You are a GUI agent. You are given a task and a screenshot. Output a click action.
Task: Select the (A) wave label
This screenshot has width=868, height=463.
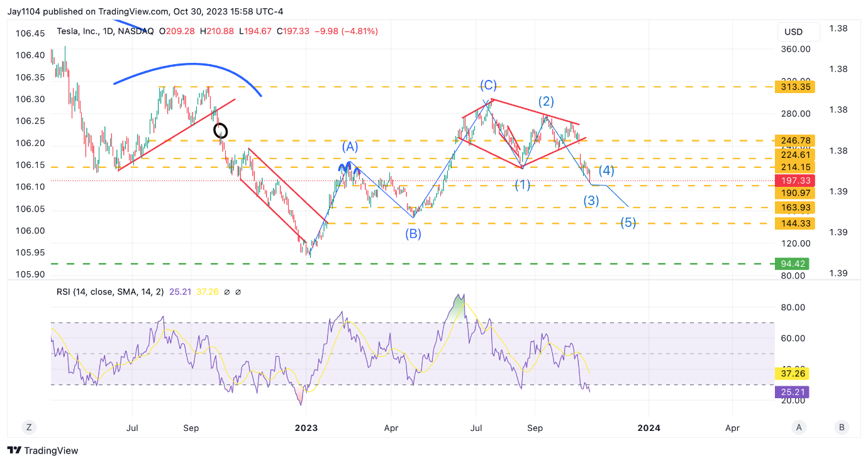click(x=350, y=147)
